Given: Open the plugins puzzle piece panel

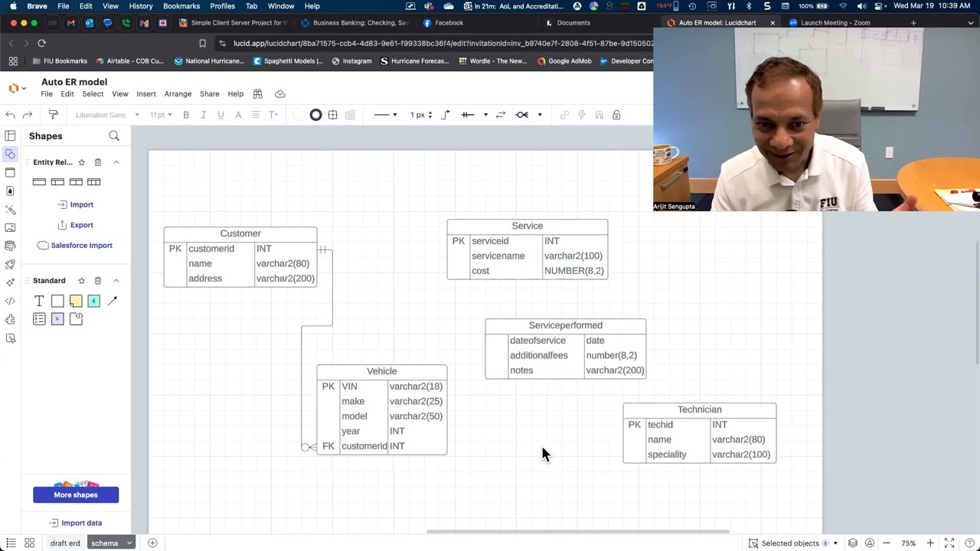Looking at the screenshot, I should tap(10, 320).
